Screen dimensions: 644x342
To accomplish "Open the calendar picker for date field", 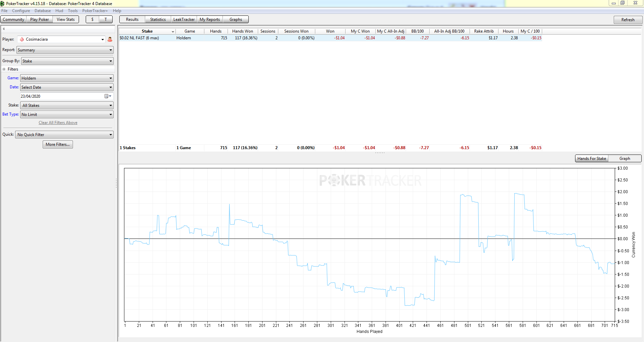I will click(108, 96).
